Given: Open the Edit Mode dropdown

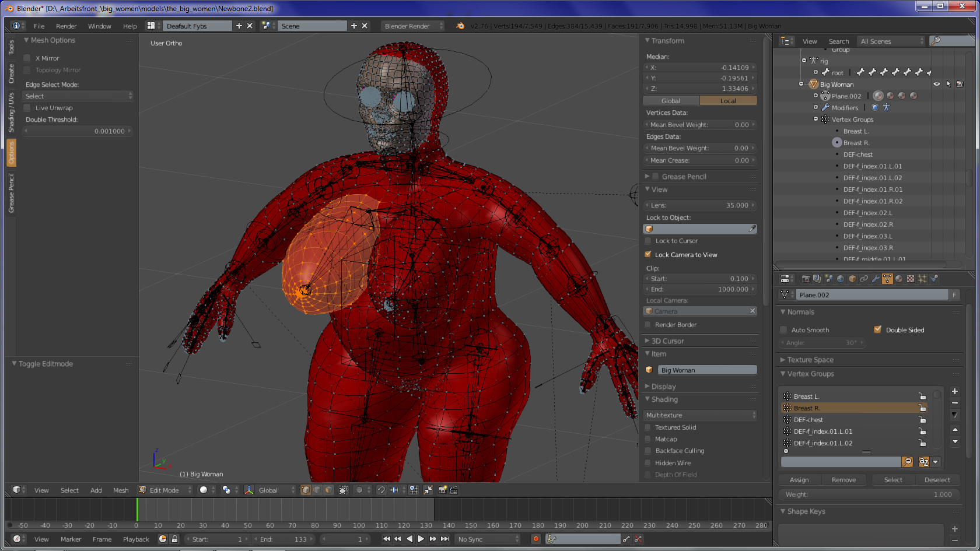Looking at the screenshot, I should [165, 490].
